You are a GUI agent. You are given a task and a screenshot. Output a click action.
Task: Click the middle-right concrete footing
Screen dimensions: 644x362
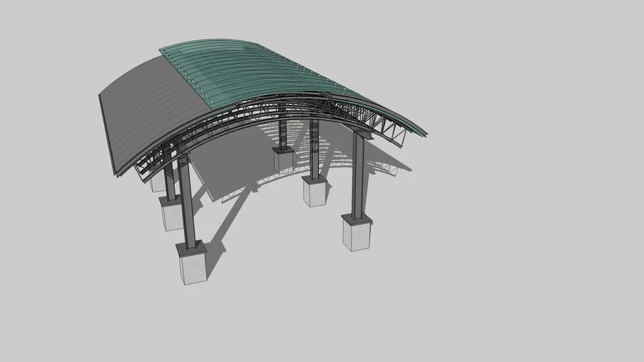coord(315,191)
